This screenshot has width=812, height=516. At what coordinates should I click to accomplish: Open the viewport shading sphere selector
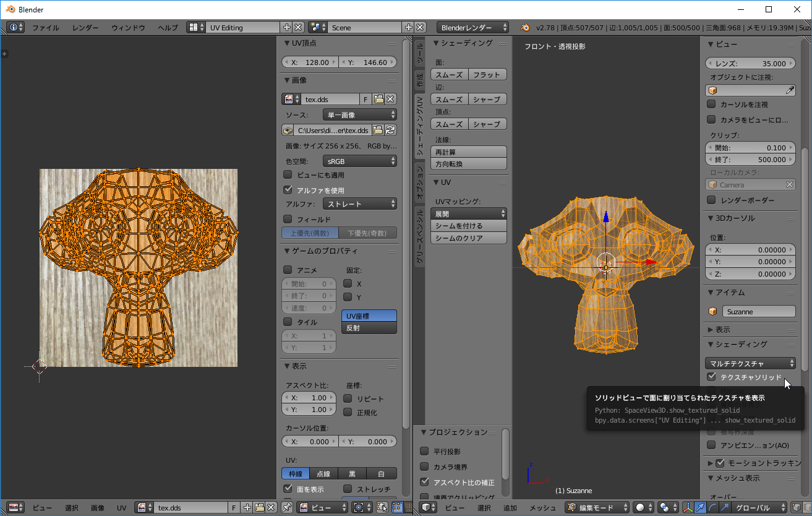(643, 507)
